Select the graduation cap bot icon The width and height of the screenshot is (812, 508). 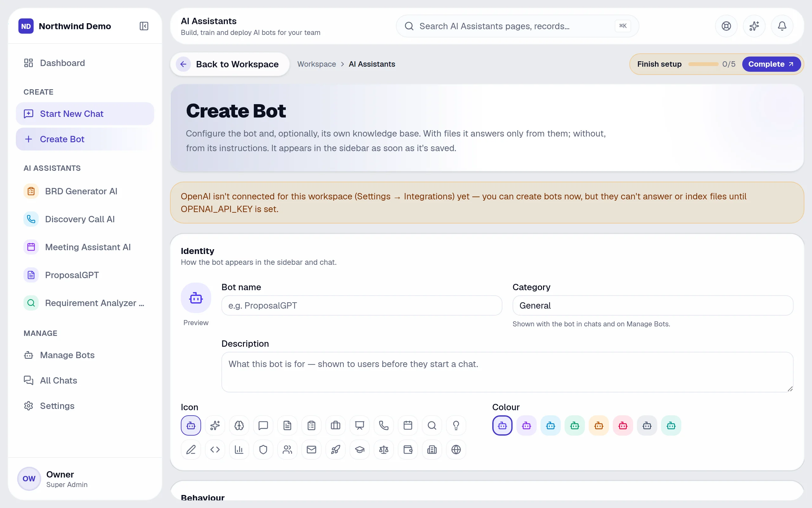(x=360, y=450)
